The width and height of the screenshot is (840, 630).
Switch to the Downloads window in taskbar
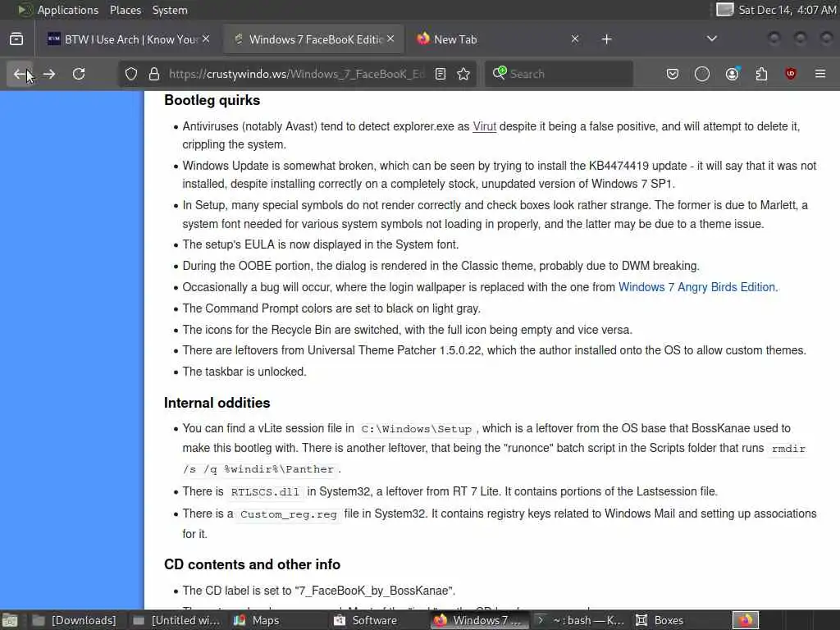coord(74,620)
